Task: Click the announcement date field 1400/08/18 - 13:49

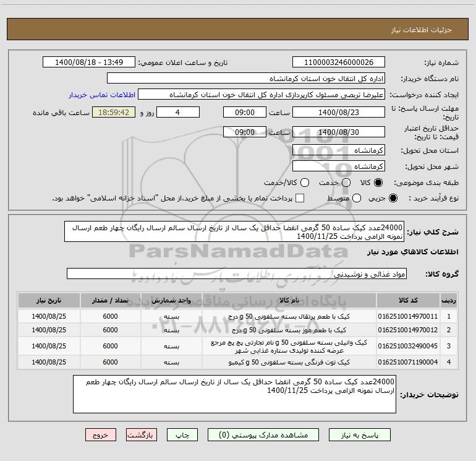Action: pos(89,62)
